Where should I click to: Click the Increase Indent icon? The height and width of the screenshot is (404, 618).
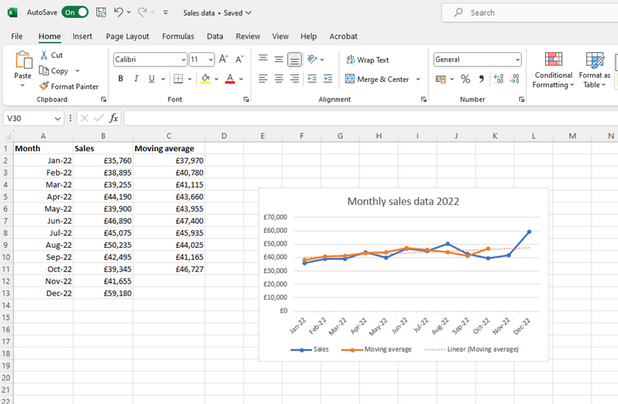[328, 79]
